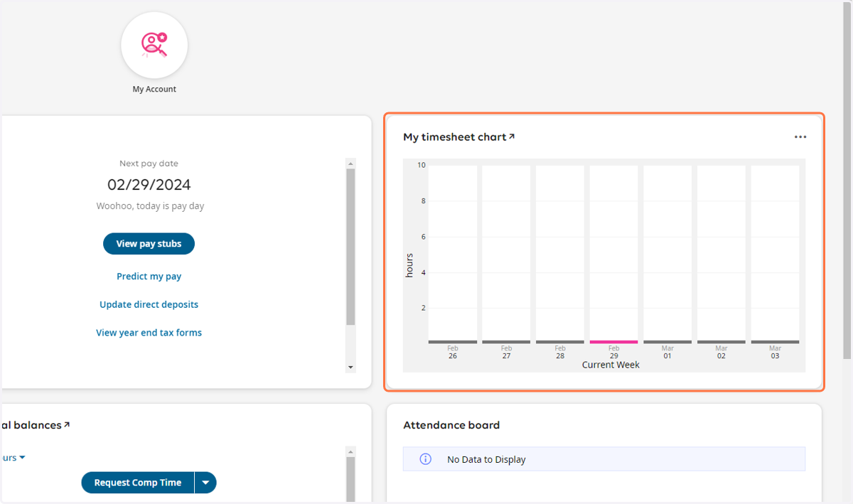Screen dimensions: 853x504
Task: Open View year end tax forms link
Action: [149, 332]
